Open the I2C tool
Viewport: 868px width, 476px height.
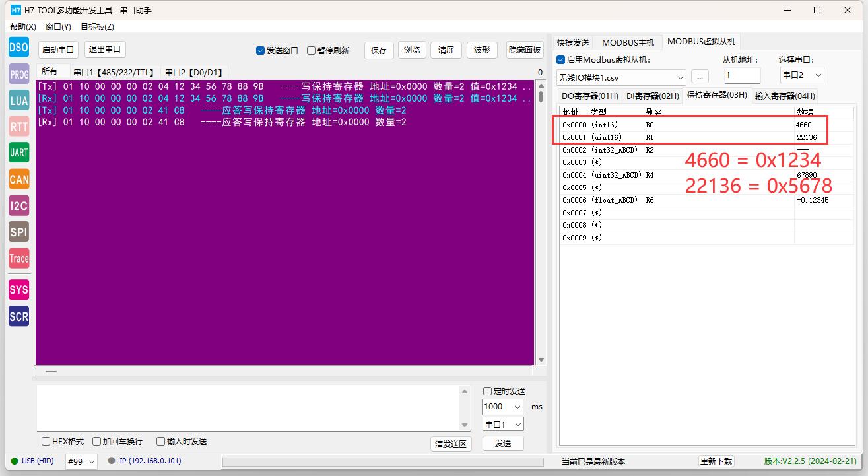click(18, 205)
